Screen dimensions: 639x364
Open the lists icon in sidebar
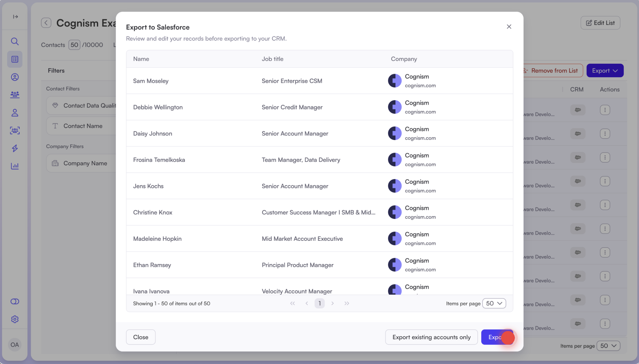(x=15, y=59)
